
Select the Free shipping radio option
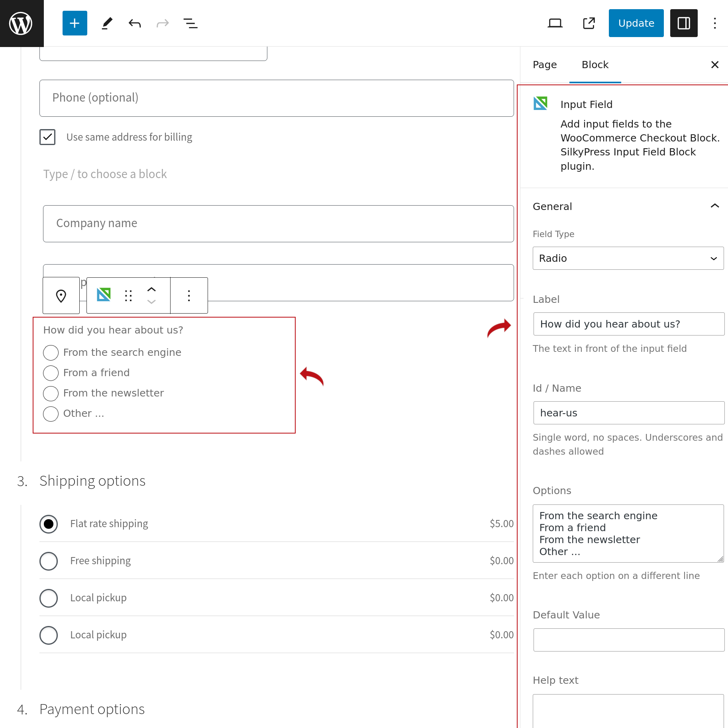coord(49,561)
